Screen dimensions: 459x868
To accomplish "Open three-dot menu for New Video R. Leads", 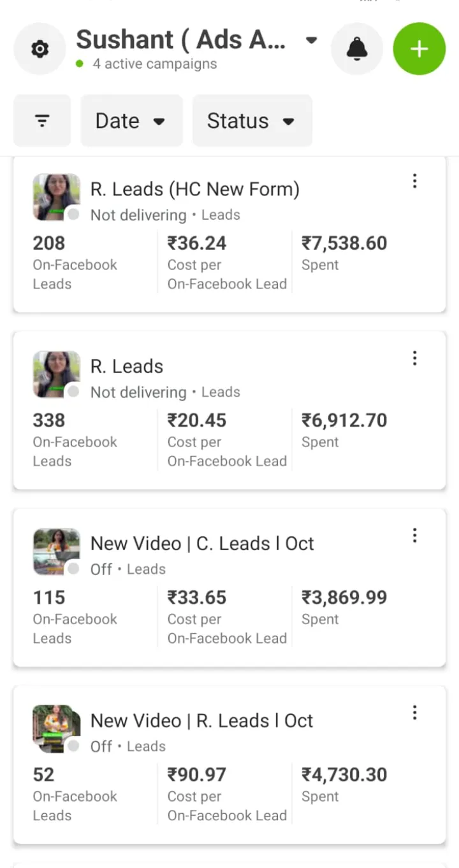I will (414, 713).
